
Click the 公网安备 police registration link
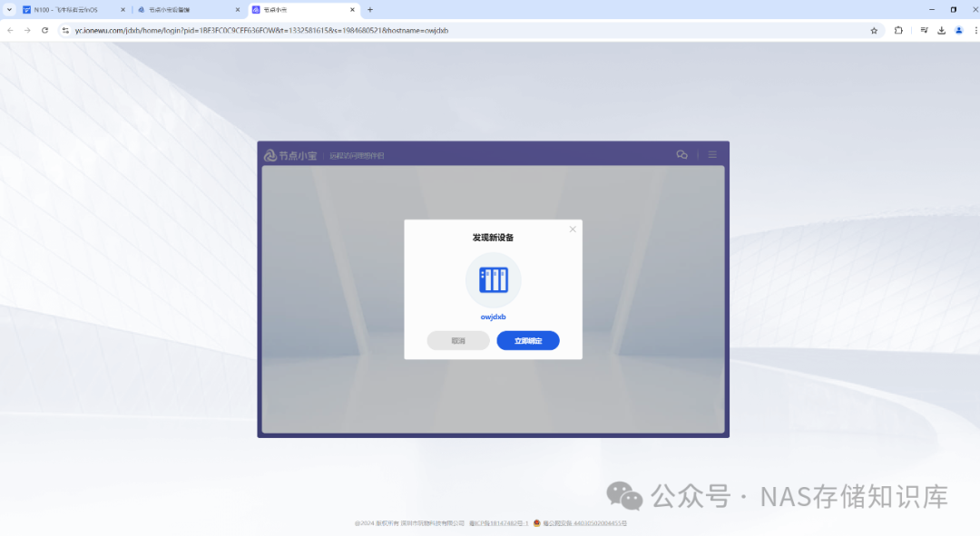(x=584, y=523)
